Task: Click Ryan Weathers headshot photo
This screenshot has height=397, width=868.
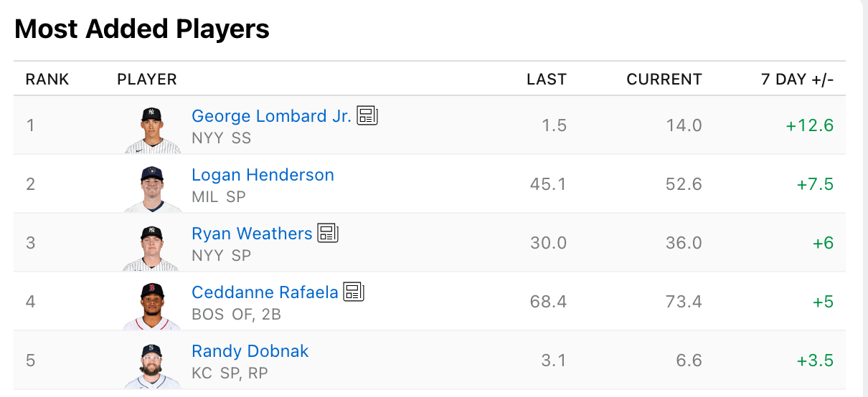Action: point(152,247)
